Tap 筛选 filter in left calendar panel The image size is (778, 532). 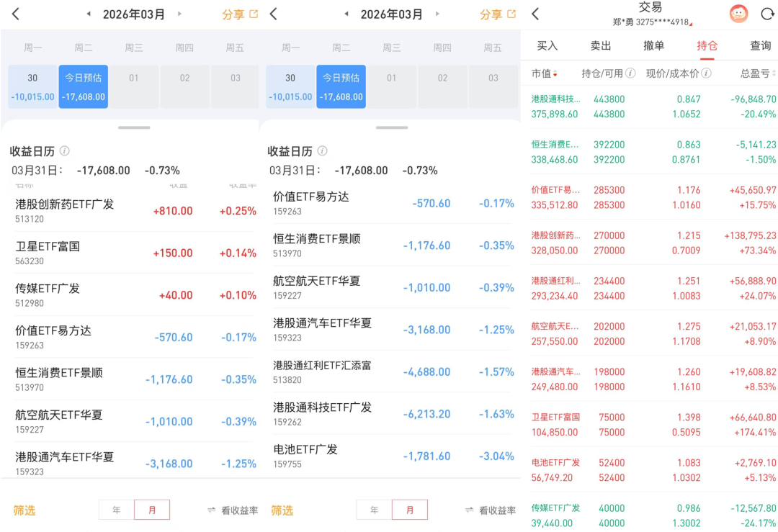pyautogui.click(x=24, y=510)
